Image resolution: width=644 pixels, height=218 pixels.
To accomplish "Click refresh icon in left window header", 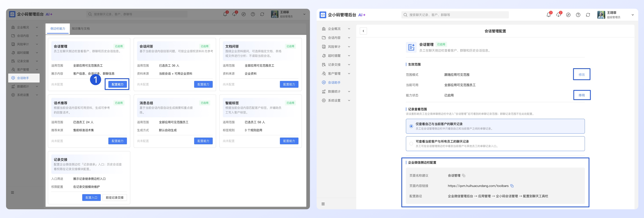I will 262,14.
